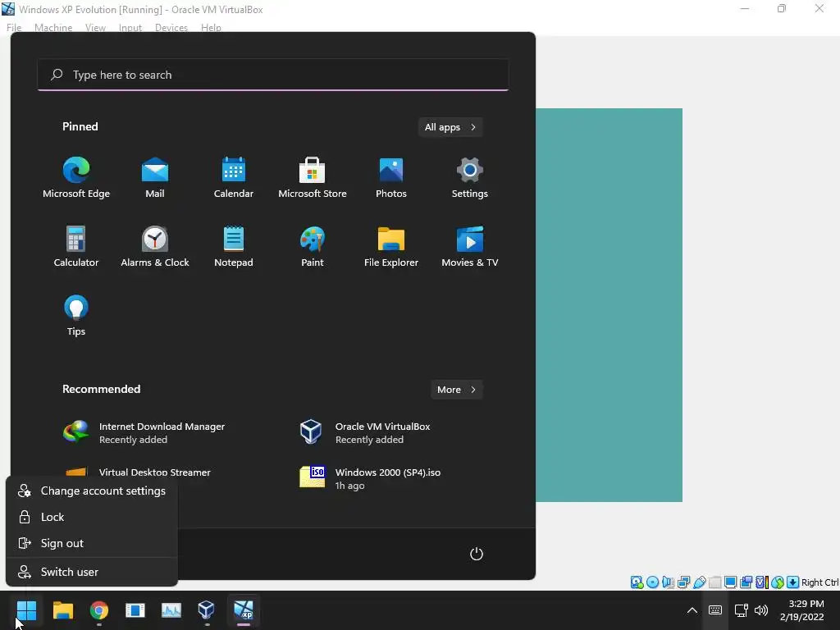840x630 pixels.
Task: Open the VirtualBox Machine menu
Action: pos(53,27)
